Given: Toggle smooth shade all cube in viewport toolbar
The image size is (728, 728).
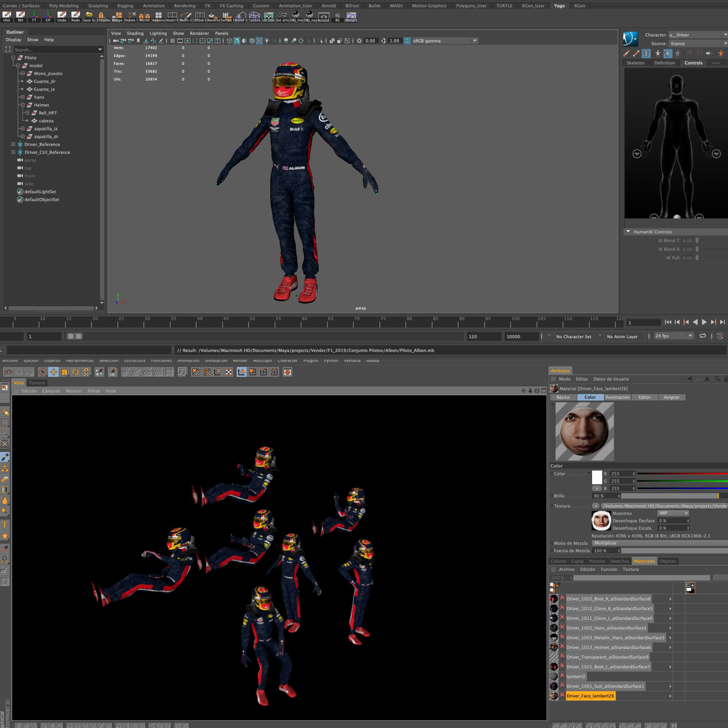Looking at the screenshot, I should (237, 41).
